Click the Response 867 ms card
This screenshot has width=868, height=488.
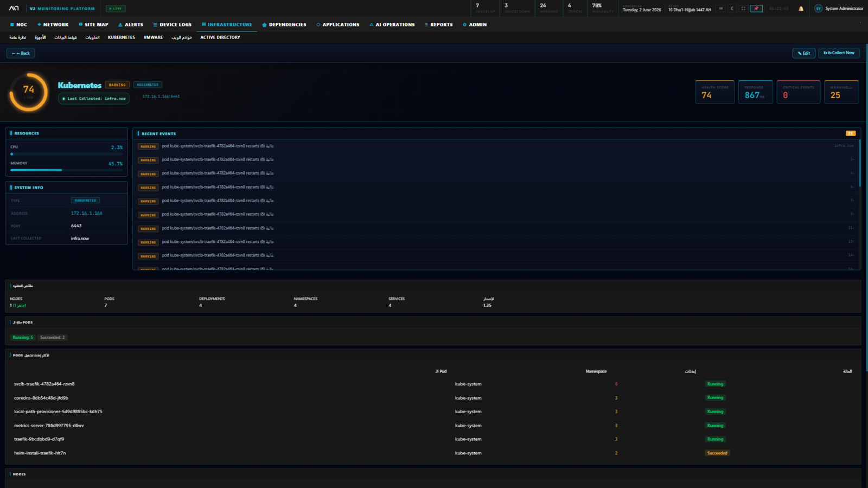tap(756, 92)
